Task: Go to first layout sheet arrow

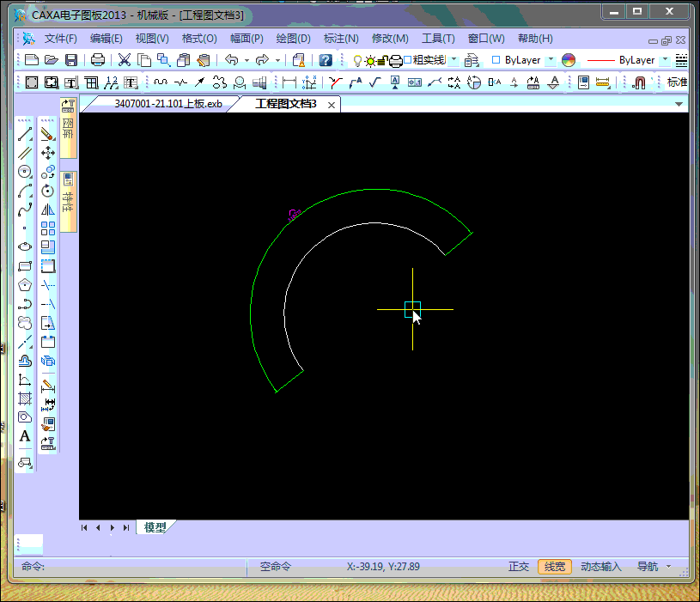Action: click(x=84, y=527)
